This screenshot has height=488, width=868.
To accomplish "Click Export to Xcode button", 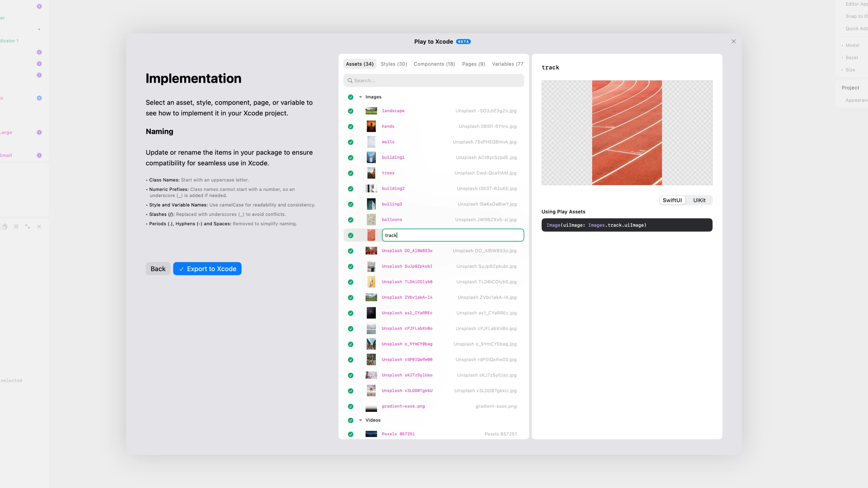I will point(207,269).
